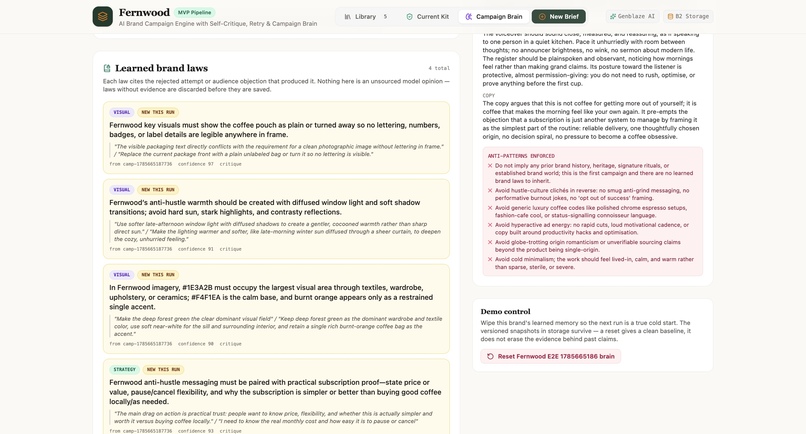806x434 pixels.
Task: Switch to the Current Kit tab
Action: [x=428, y=16]
